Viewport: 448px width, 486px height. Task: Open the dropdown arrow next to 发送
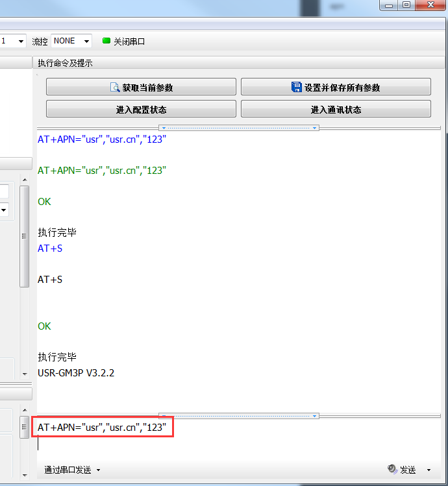pos(429,470)
